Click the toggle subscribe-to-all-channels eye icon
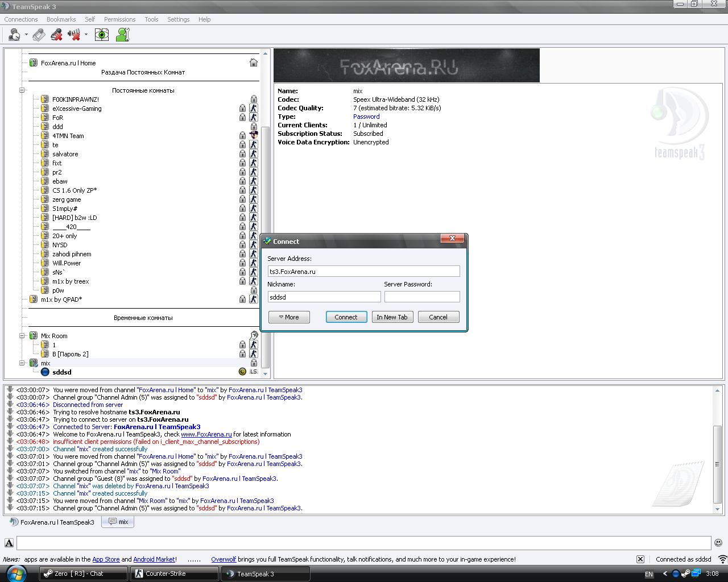Image resolution: width=728 pixels, height=582 pixels. point(102,35)
